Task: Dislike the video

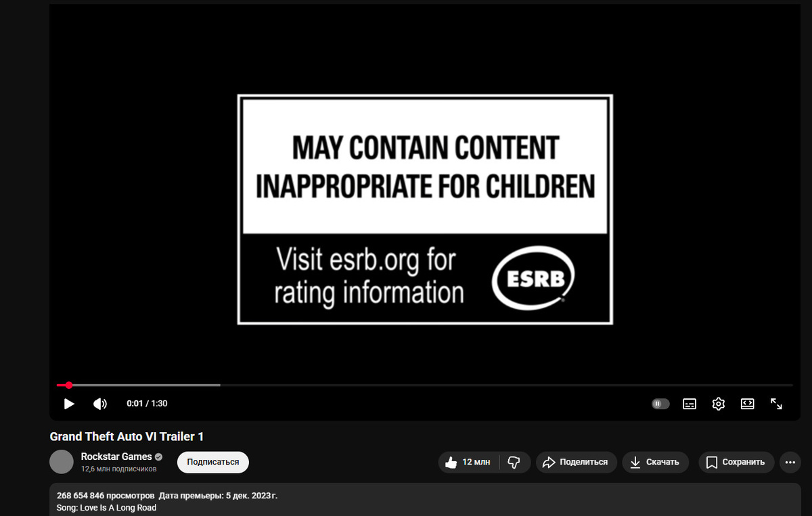Action: 515,462
